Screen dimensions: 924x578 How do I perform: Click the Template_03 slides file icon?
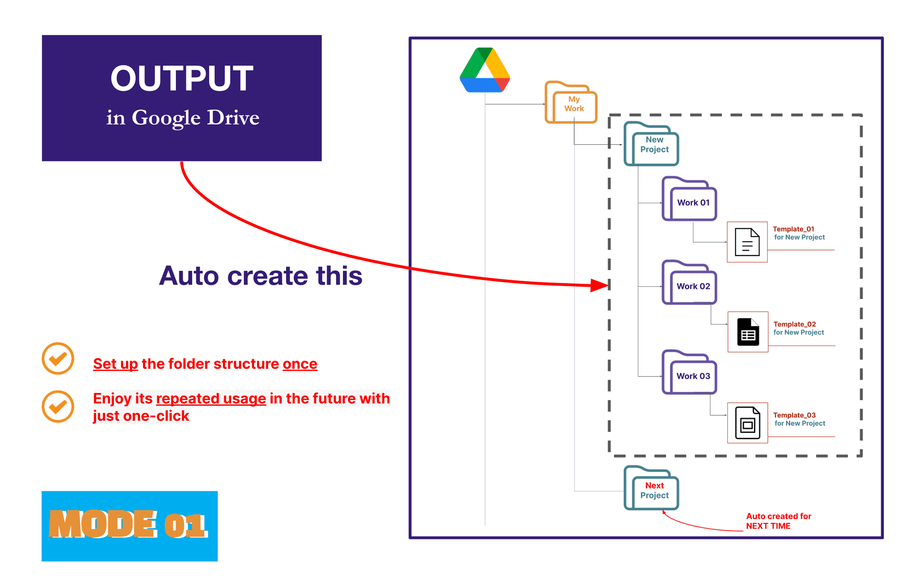747,423
